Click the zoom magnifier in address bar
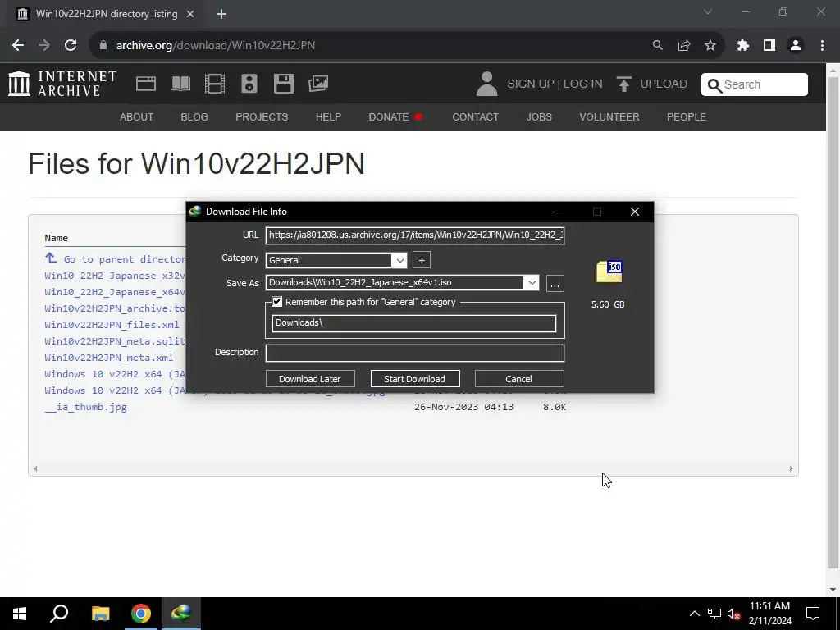This screenshot has width=840, height=630. [x=658, y=46]
